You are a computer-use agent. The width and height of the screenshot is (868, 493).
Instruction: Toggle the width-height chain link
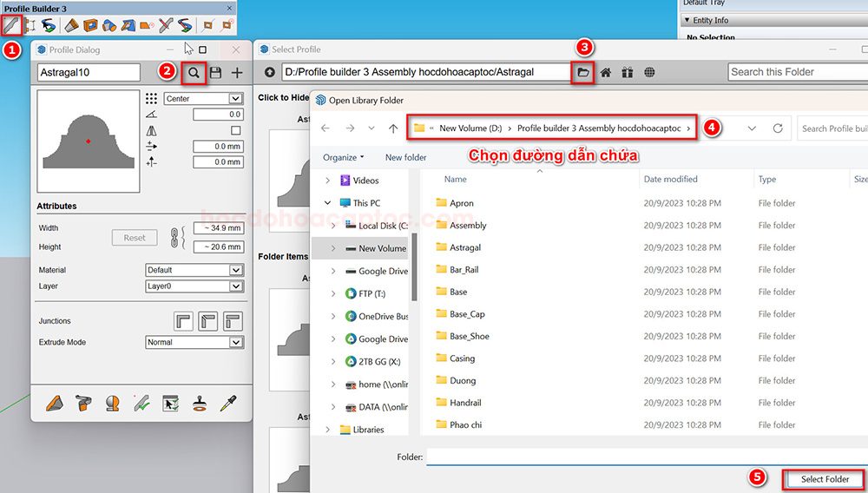coord(174,237)
